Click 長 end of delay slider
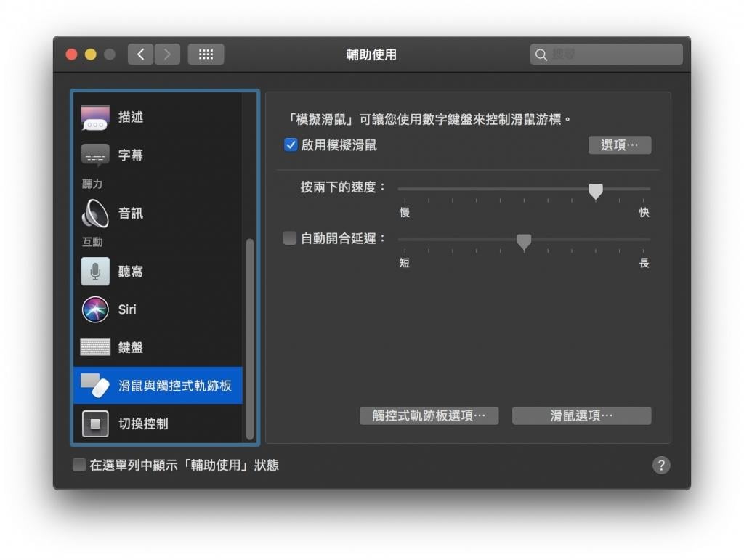The image size is (744, 560). point(644,263)
